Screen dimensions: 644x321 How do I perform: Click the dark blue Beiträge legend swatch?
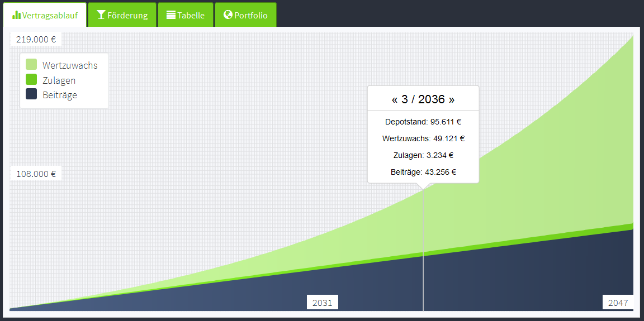tap(31, 94)
